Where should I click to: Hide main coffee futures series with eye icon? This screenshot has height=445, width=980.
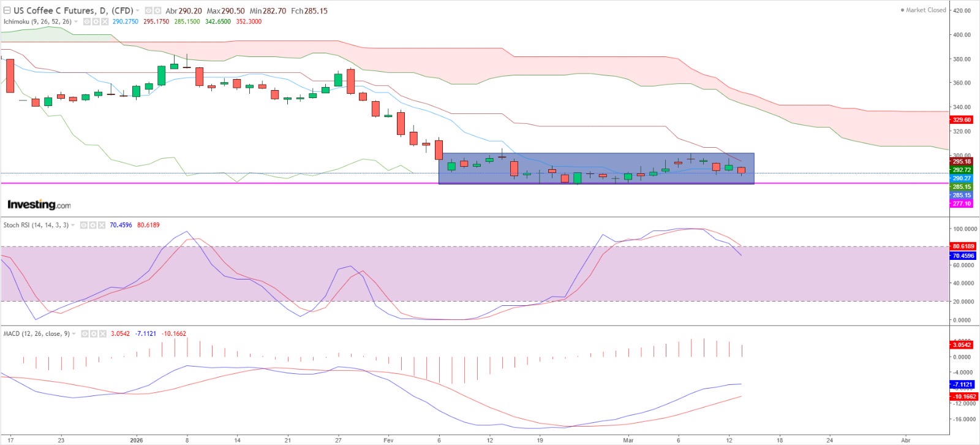click(149, 11)
